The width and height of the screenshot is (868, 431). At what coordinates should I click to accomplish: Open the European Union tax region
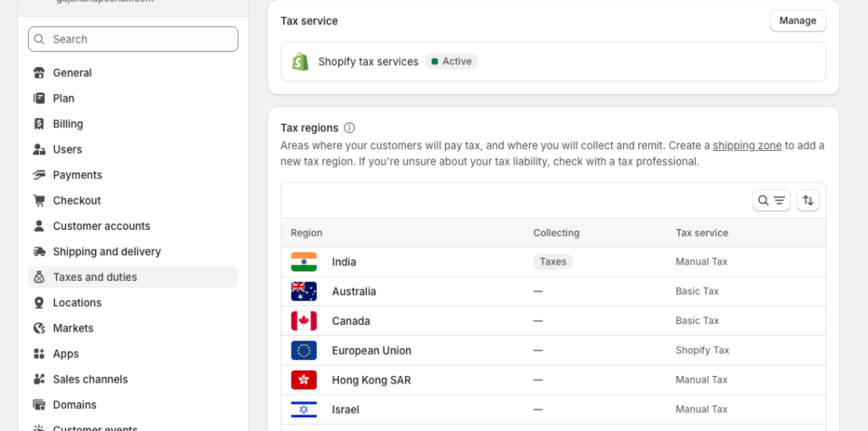click(x=371, y=350)
